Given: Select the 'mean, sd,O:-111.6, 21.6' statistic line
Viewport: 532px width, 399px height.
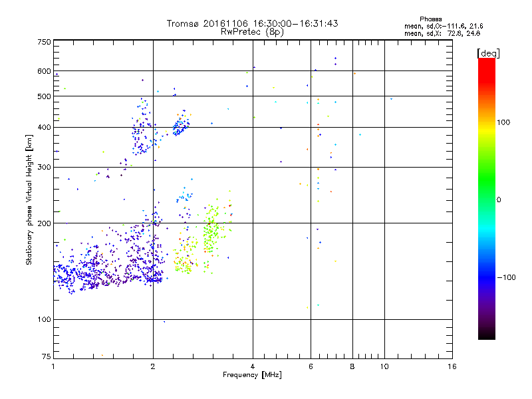Looking at the screenshot, I should click(444, 26).
